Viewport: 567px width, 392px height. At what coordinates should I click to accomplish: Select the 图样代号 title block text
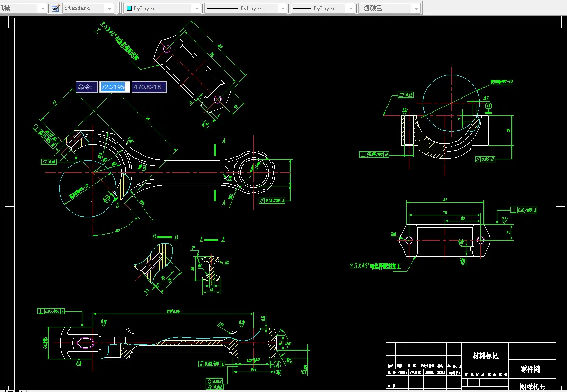coord(533,387)
